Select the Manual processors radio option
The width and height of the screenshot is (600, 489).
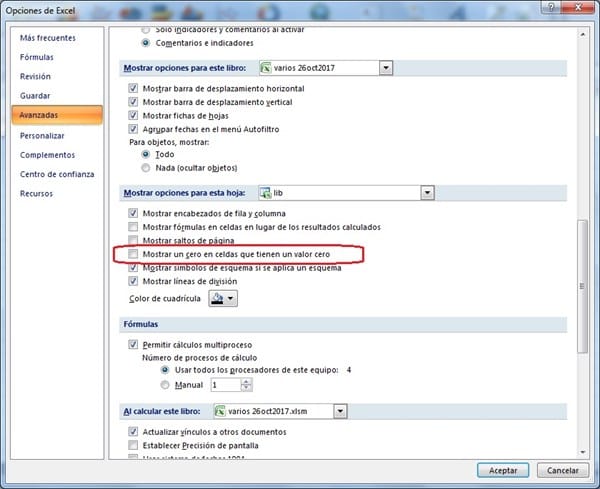point(165,385)
